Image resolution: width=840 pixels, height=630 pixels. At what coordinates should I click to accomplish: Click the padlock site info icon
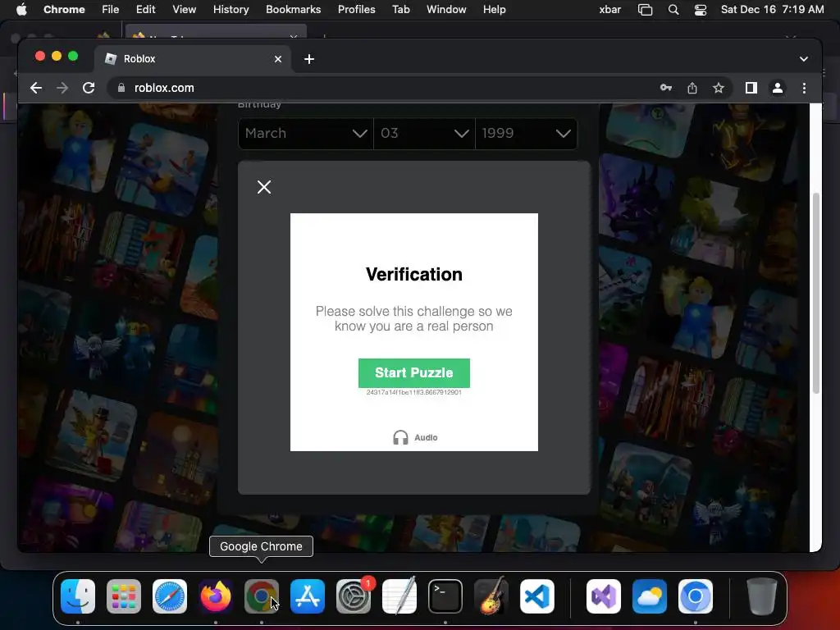click(121, 88)
